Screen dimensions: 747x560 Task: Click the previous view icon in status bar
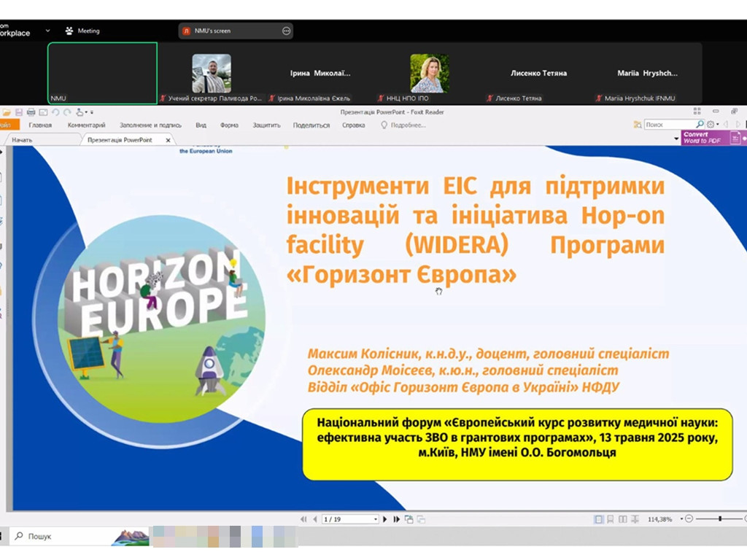[x=409, y=519]
